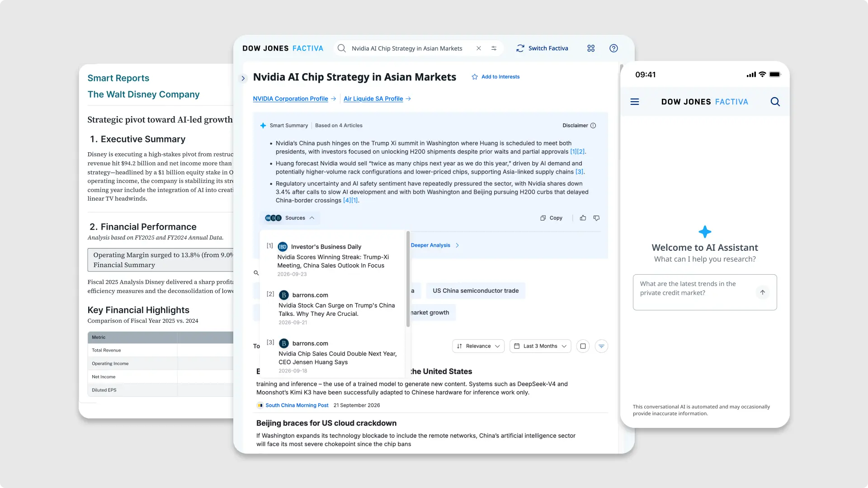Viewport: 868px width, 488px height.
Task: Click the main Factiva page scrollbar
Action: pyautogui.click(x=621, y=112)
